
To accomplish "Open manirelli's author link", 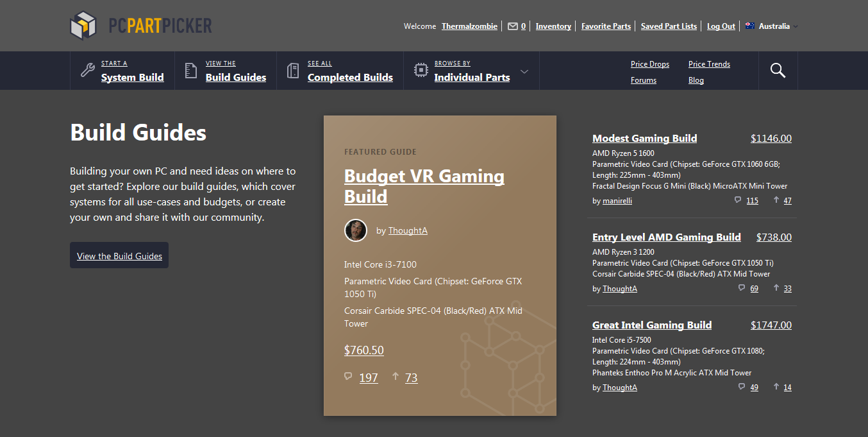I will (617, 201).
